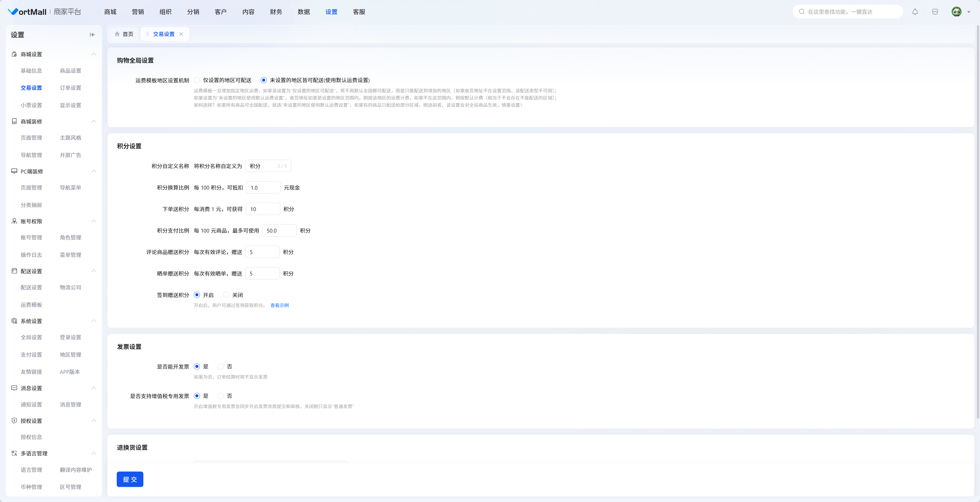Click the 提交 submit button
Screen dimensions: 980x502
[x=130, y=479]
